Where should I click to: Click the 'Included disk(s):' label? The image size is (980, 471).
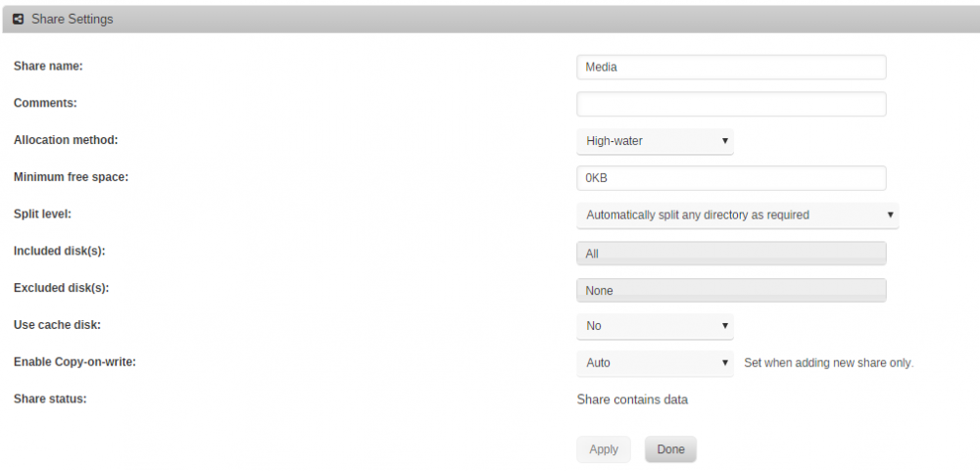(x=60, y=251)
